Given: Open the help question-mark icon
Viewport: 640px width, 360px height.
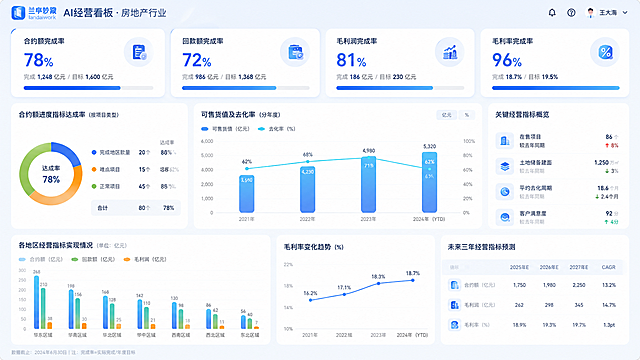Looking at the screenshot, I should [x=571, y=13].
